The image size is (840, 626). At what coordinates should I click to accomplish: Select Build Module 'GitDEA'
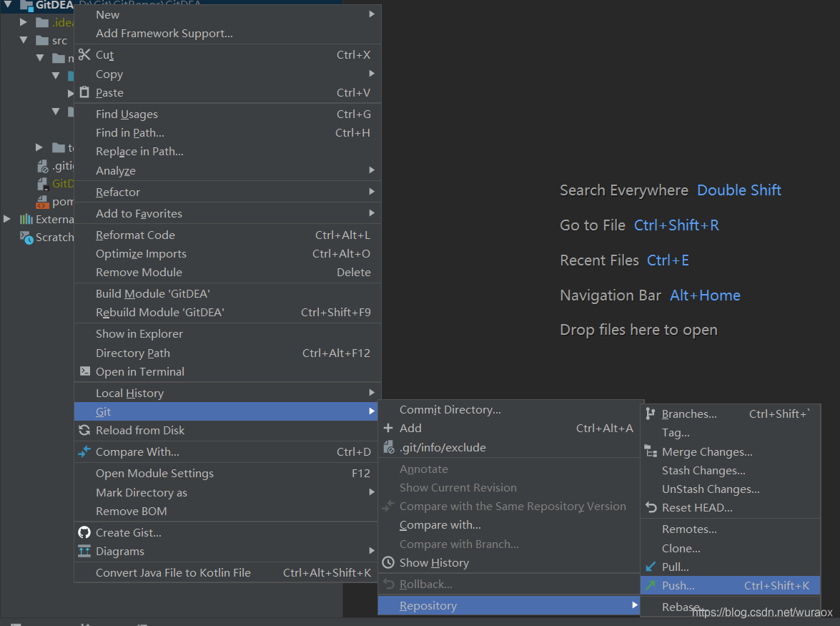coord(227,294)
